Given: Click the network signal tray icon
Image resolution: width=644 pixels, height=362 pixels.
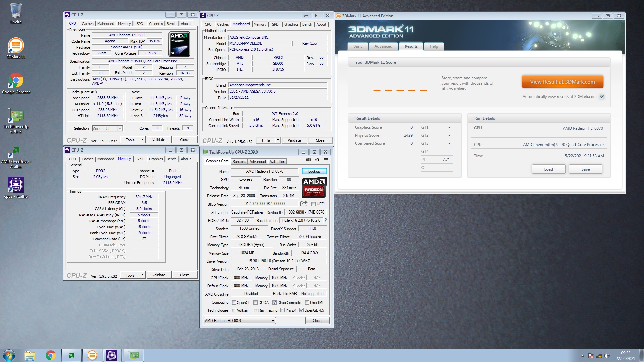Looking at the screenshot, I should 599,356.
